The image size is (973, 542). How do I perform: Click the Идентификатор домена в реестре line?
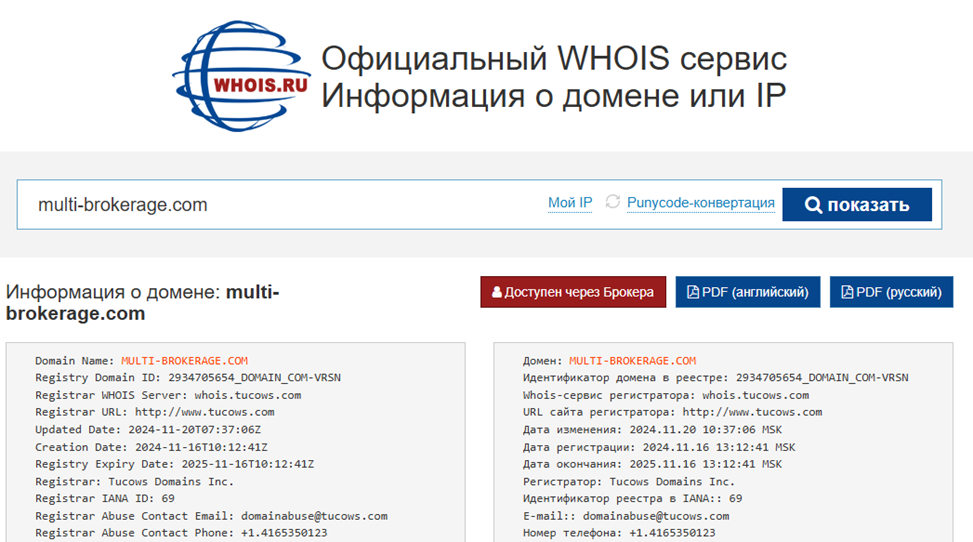tap(715, 377)
